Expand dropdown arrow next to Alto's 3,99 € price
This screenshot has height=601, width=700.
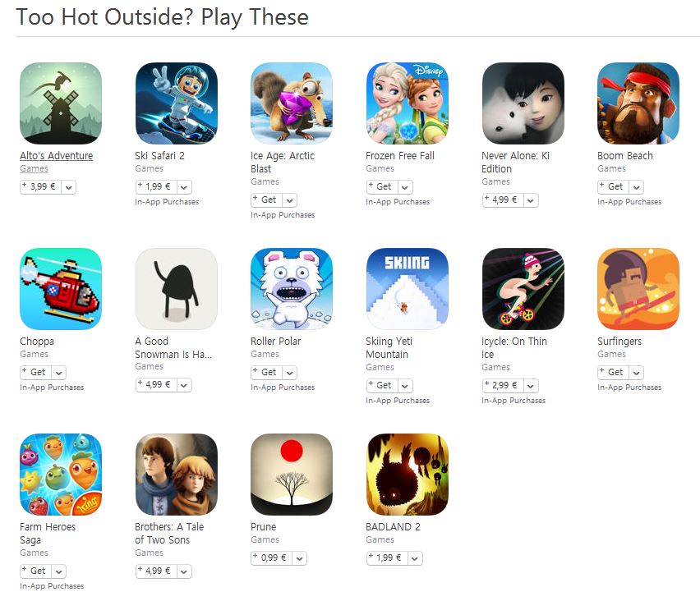coord(69,187)
